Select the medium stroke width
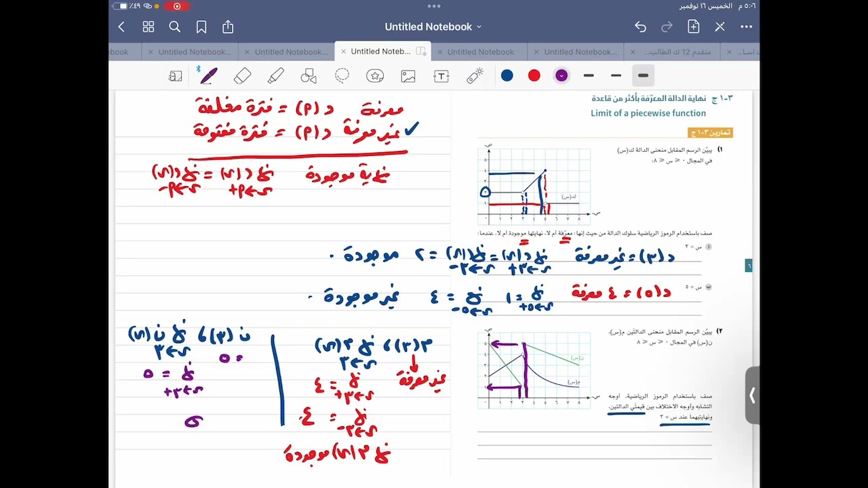Screen dimensions: 868x488 point(616,75)
